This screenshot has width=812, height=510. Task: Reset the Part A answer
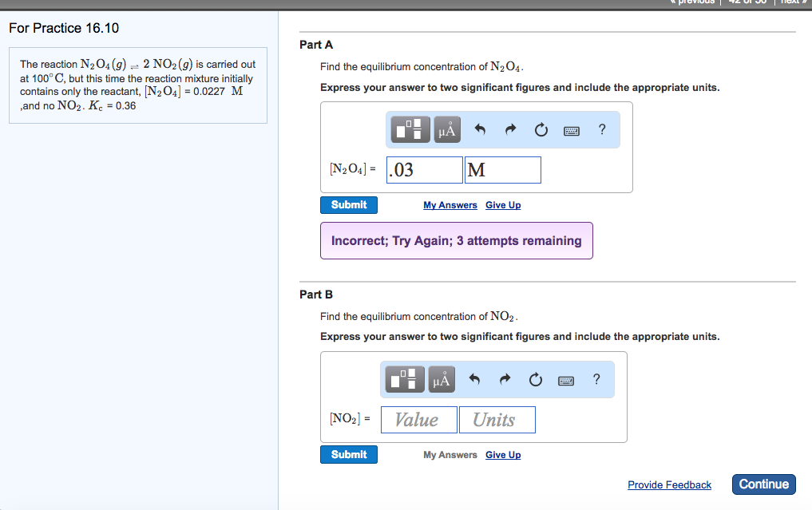pyautogui.click(x=541, y=130)
